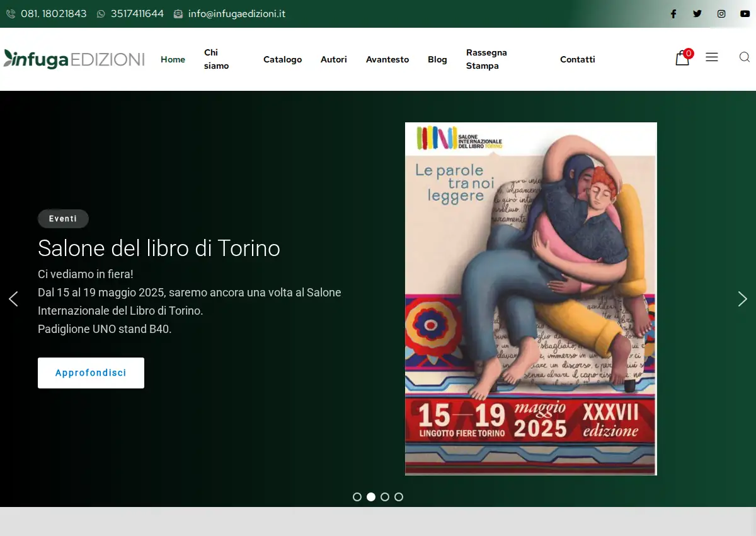Call the phone number 081. 18021843
The width and height of the screenshot is (756, 536).
[46, 14]
